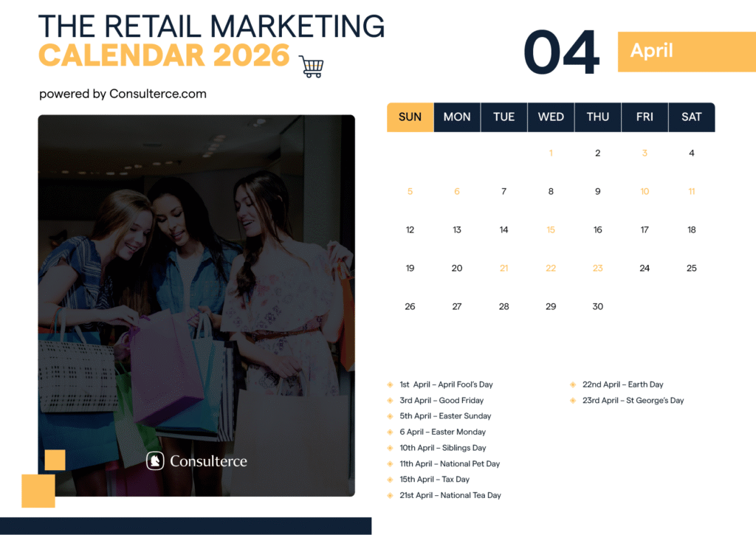Click the diamond bullet beside St George's Day
756x535 pixels.
click(x=573, y=400)
